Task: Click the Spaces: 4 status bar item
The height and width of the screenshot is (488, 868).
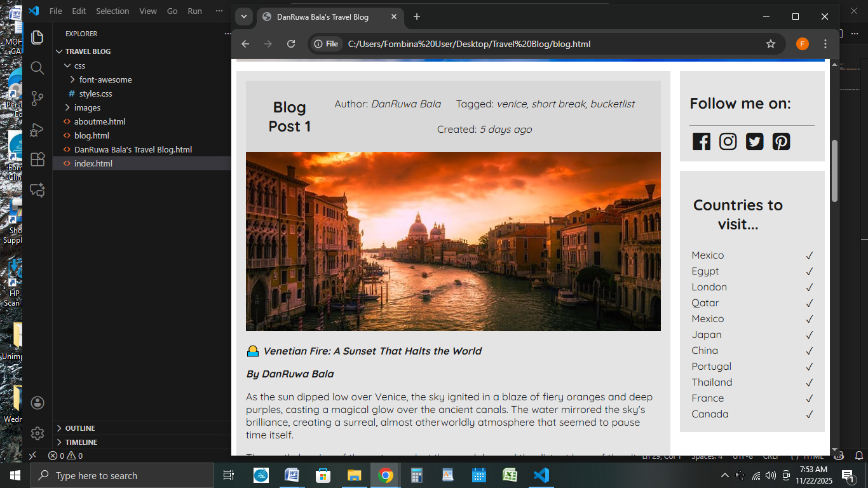Action: click(x=707, y=456)
